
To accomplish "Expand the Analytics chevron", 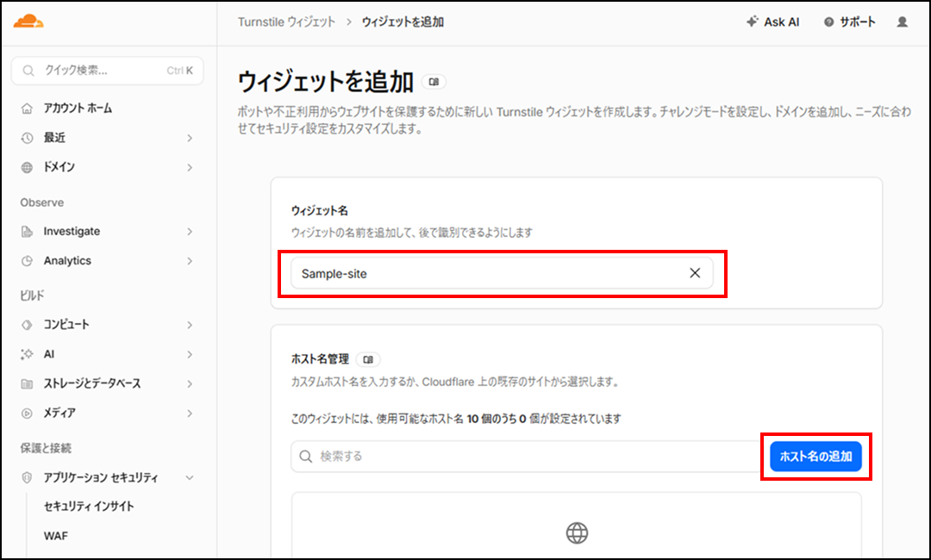I will pos(190,261).
